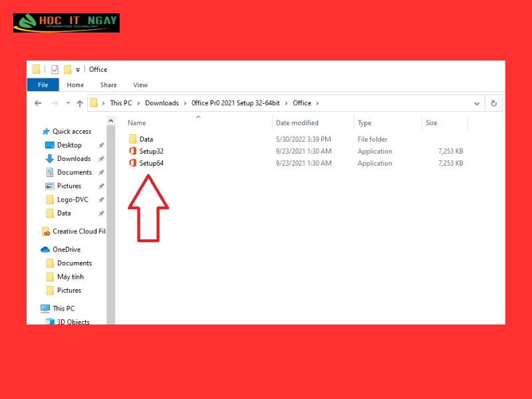Open the Customize Quick Access Toolbar dropdown

coord(78,70)
